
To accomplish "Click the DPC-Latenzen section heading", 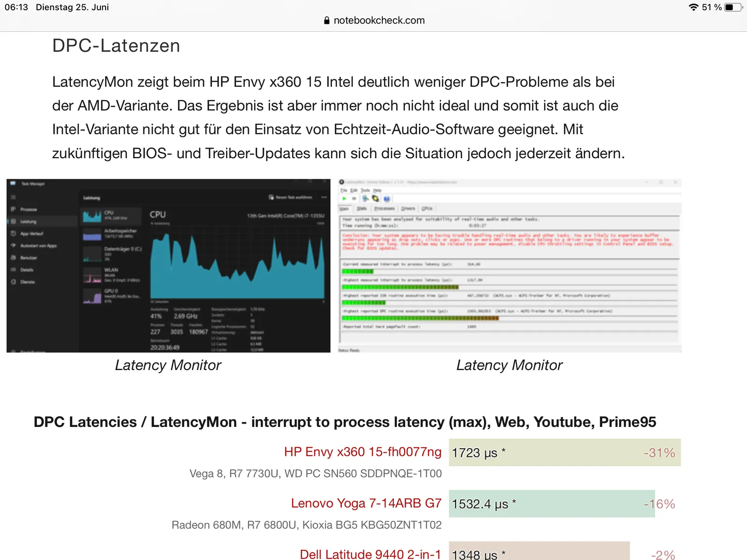I will [x=116, y=46].
